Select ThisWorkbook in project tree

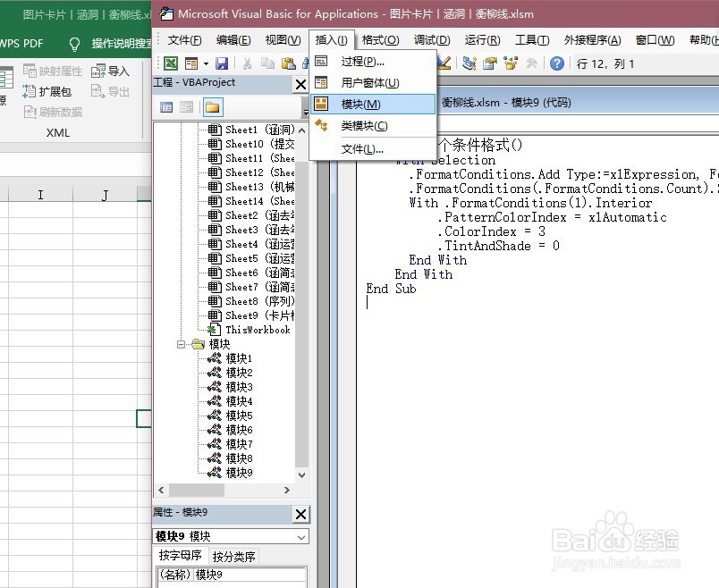[x=249, y=330]
